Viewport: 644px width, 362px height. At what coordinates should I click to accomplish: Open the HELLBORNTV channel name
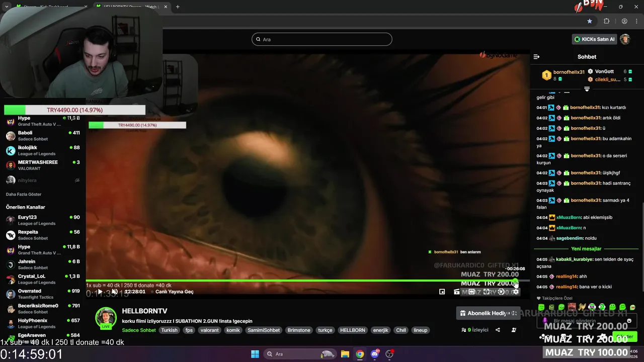pyautogui.click(x=144, y=311)
